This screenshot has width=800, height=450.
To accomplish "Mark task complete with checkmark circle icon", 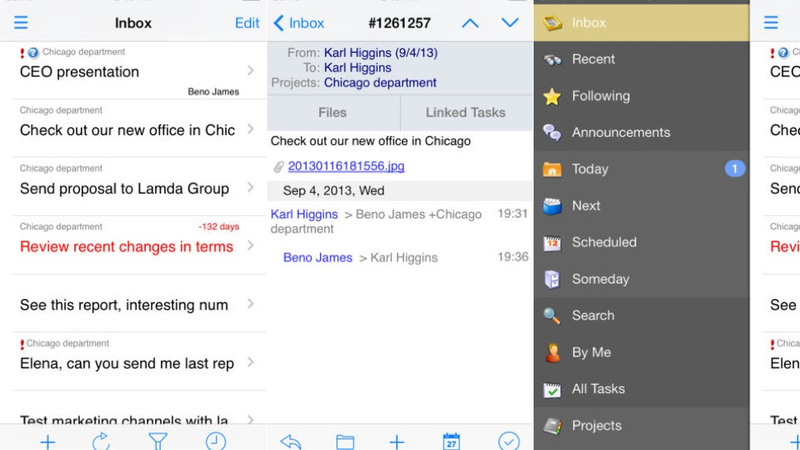I will point(509,441).
